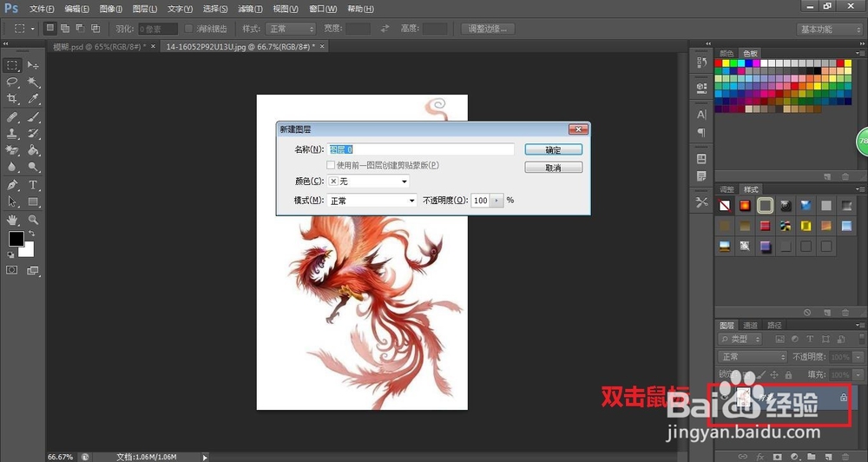The height and width of the screenshot is (462, 868).
Task: Select the Rectangle shape tool
Action: click(33, 201)
